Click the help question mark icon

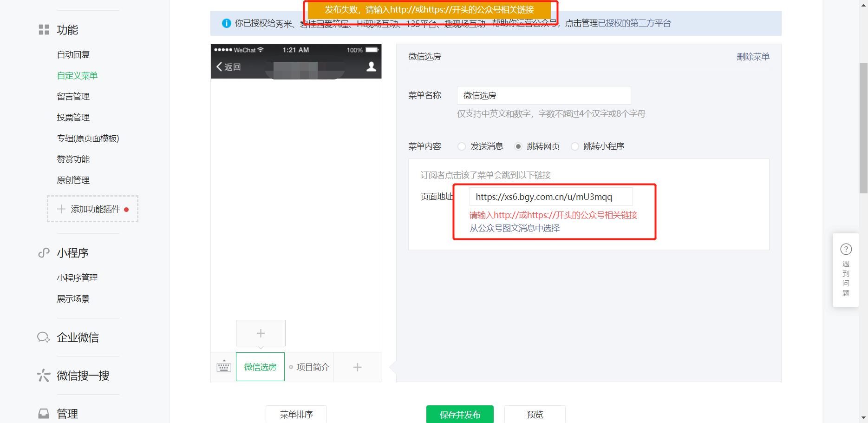pyautogui.click(x=846, y=249)
